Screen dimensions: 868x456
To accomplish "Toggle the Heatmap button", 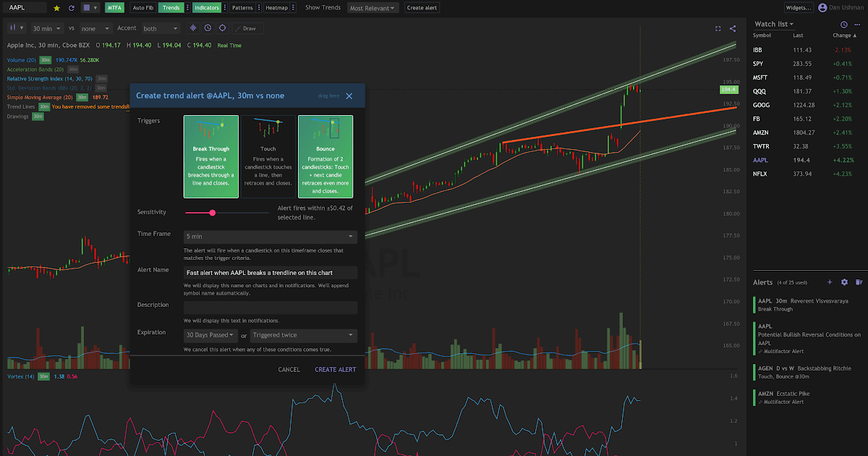I will click(276, 8).
